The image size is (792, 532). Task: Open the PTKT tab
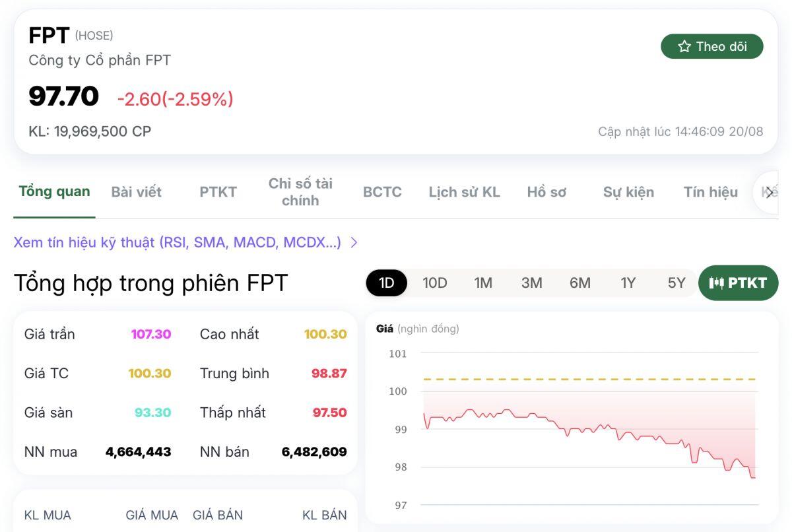coord(218,191)
